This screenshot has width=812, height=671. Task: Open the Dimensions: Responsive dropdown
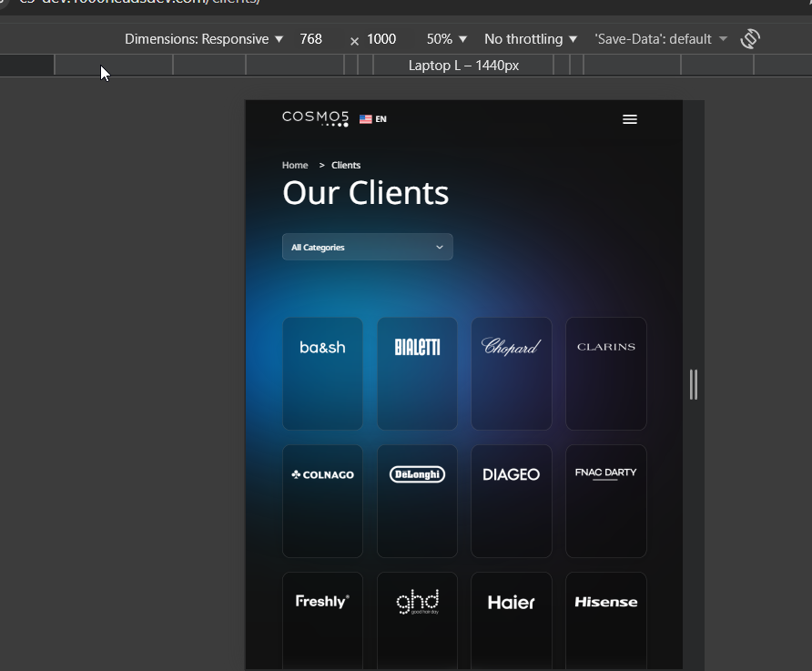[204, 39]
